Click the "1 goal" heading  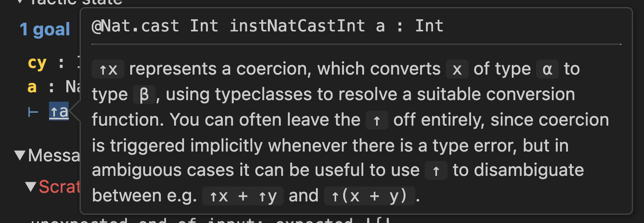(45, 29)
